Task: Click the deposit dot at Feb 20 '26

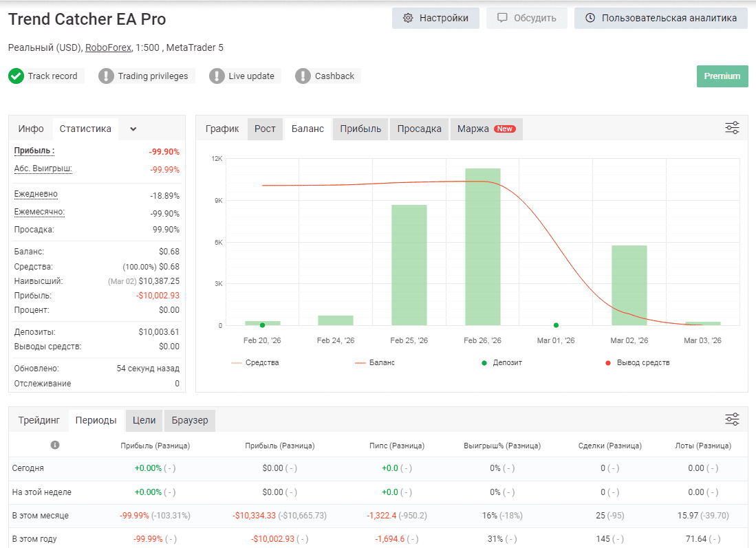Action: pos(262,325)
